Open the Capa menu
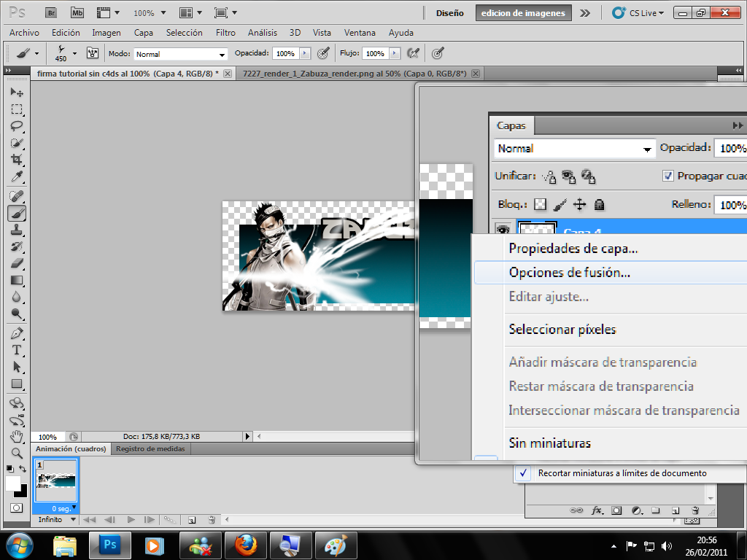This screenshot has width=747, height=560. (144, 32)
